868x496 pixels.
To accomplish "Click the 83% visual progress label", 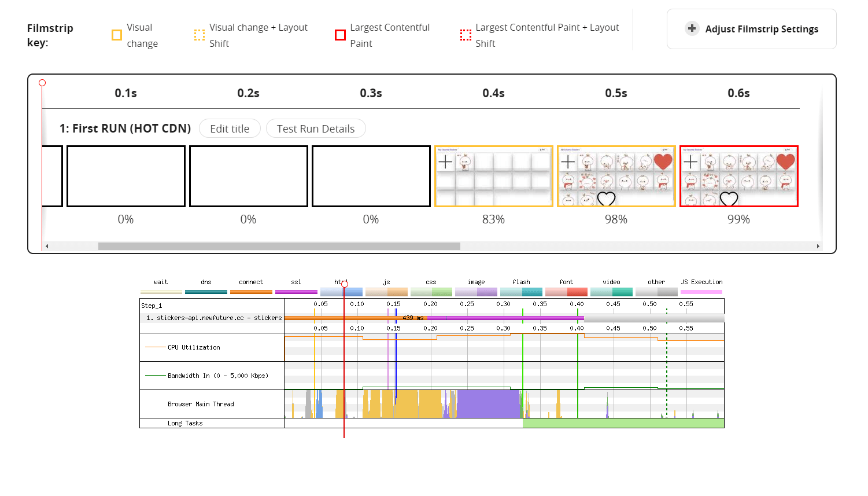I will (x=494, y=219).
